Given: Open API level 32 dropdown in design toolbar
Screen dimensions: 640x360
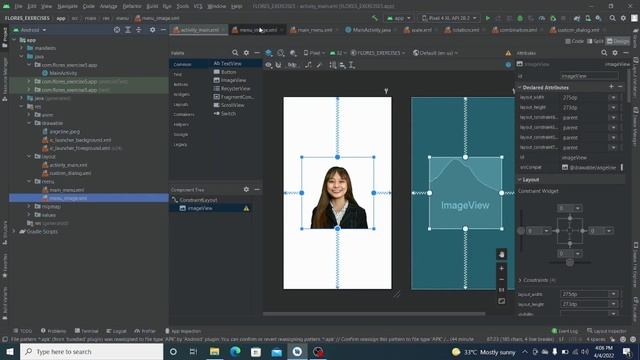Looking at the screenshot, I should pyautogui.click(x=338, y=53).
